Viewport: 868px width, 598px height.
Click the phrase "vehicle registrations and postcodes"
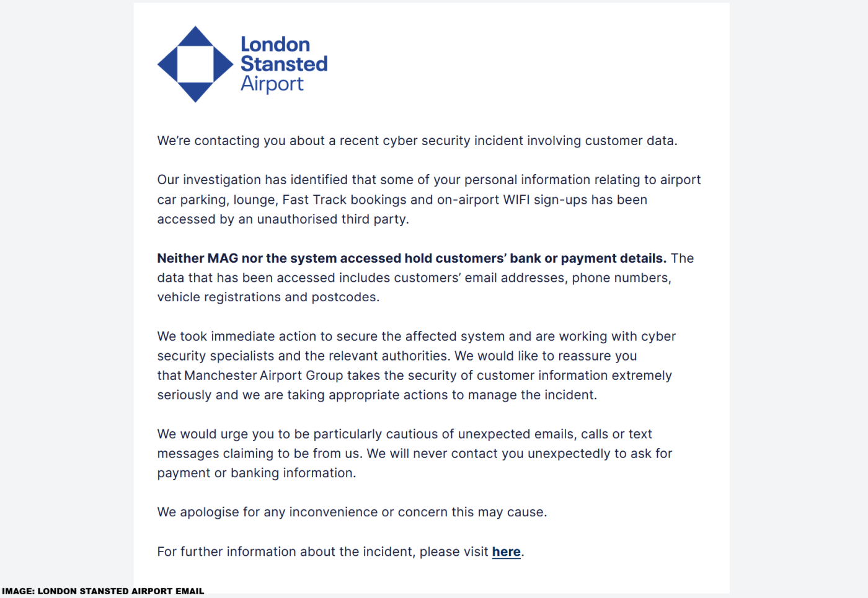click(x=267, y=297)
